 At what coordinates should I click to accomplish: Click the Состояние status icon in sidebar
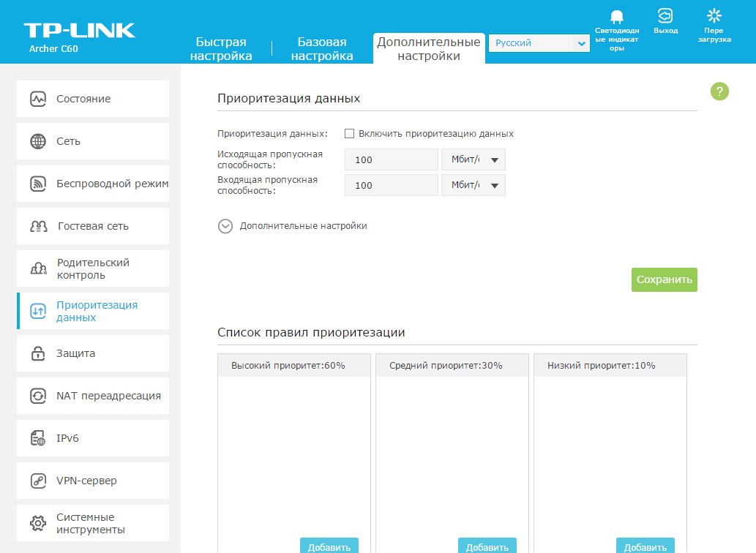[x=38, y=99]
